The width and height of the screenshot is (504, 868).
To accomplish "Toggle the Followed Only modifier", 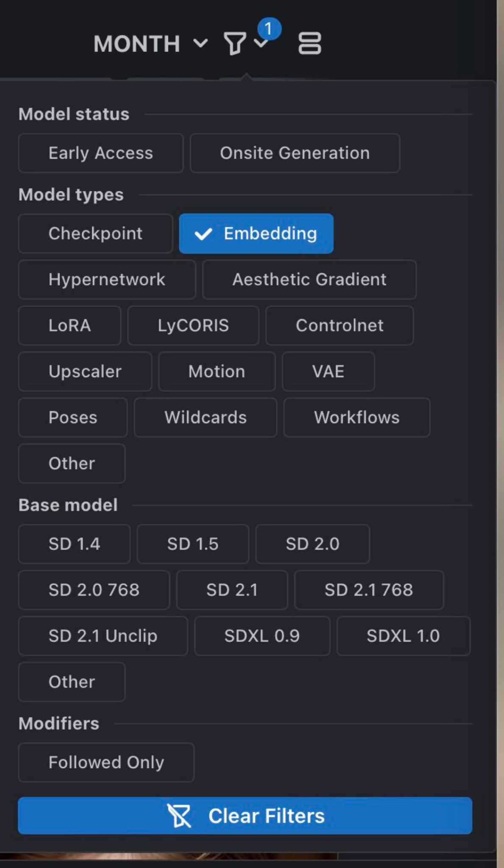I will point(106,762).
